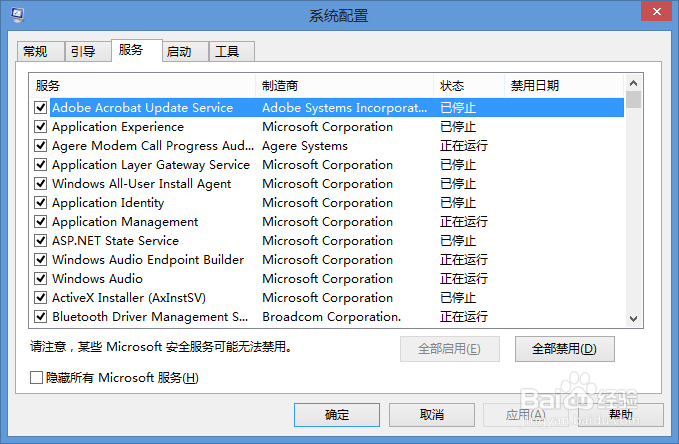Click the 确定 button
679x444 pixels.
point(336,415)
